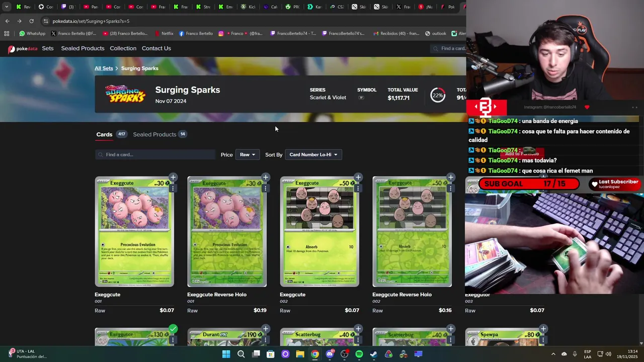The width and height of the screenshot is (644, 362).
Task: Add Exeggcute Reverse Holo 002 with its plus icon
Action: (x=450, y=177)
